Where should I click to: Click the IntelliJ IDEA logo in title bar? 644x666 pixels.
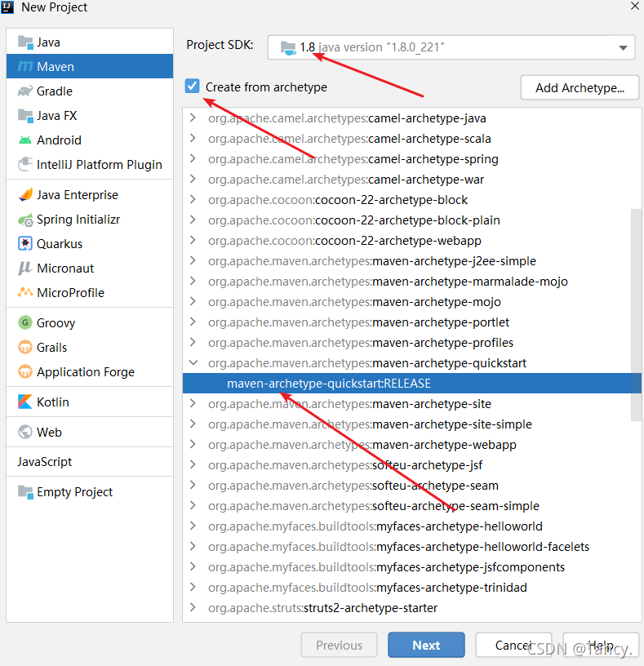pos(7,7)
